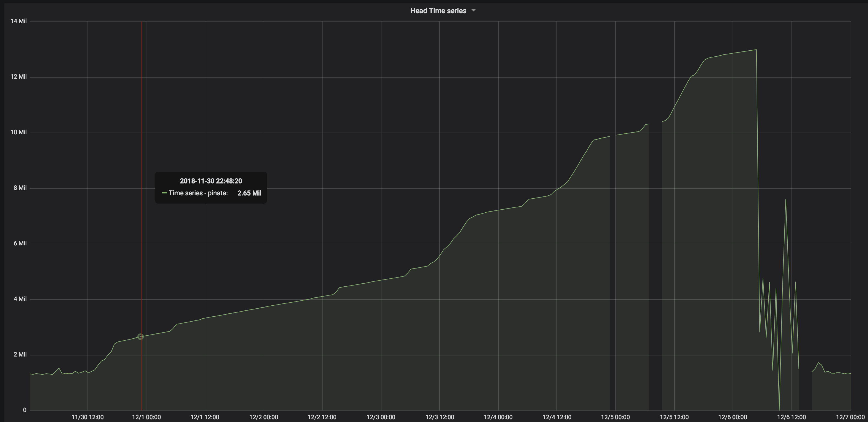Click the 0 y-axis label
Image resolution: width=868 pixels, height=422 pixels.
[x=24, y=410]
